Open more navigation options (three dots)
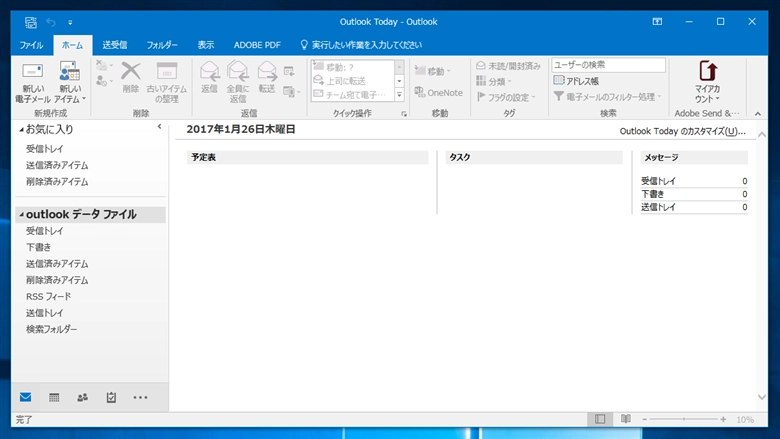The height and width of the screenshot is (439, 780). pyautogui.click(x=140, y=397)
